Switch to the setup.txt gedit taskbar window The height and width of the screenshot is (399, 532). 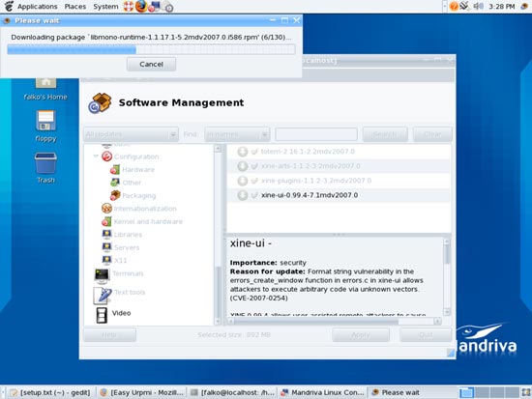[x=51, y=392]
